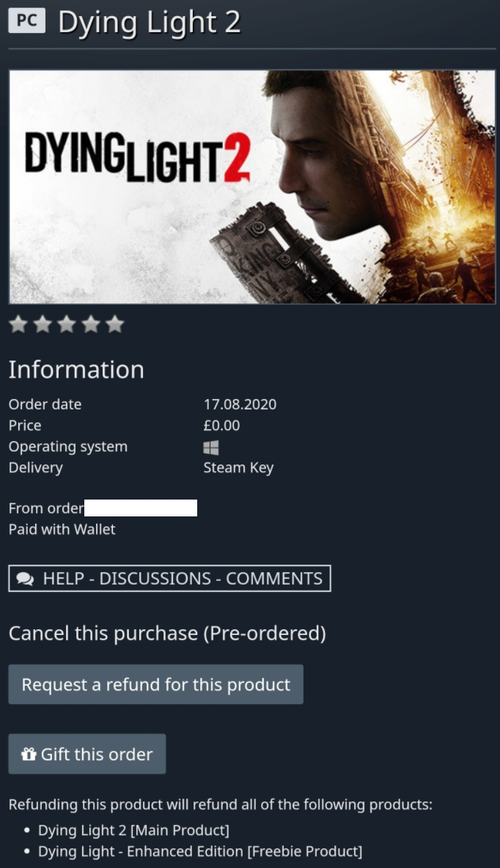Click the redacted order number field
500x868 pixels.
pyautogui.click(x=141, y=508)
